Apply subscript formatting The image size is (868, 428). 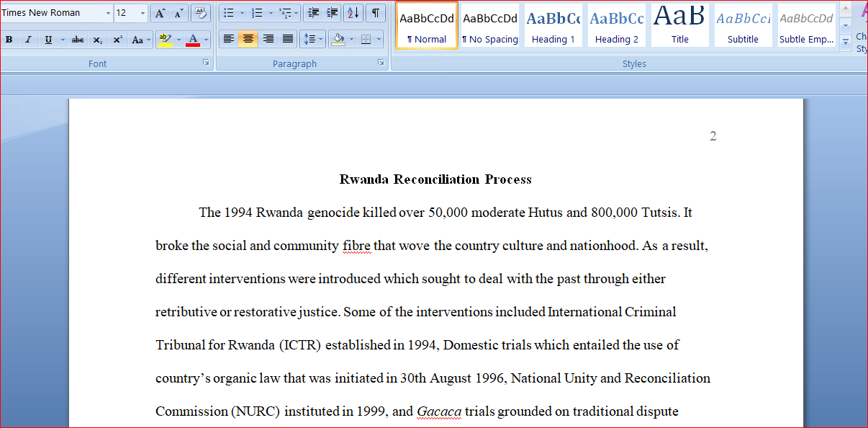click(97, 40)
